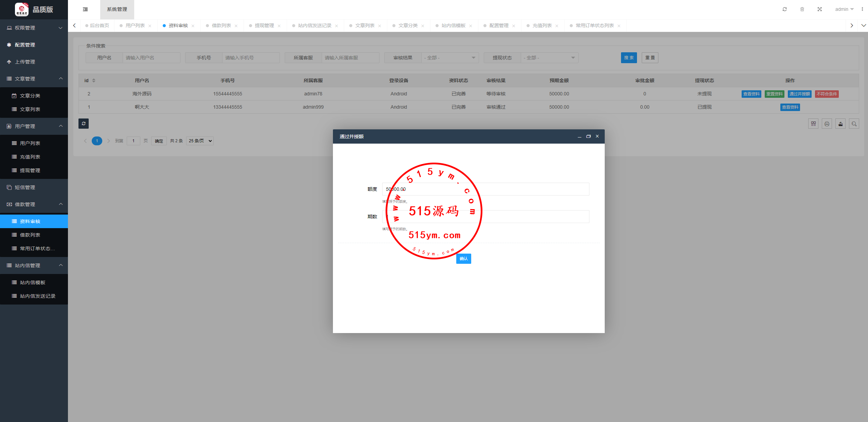Open the 审核结果 dropdown filter
This screenshot has height=422, width=868.
pos(450,58)
